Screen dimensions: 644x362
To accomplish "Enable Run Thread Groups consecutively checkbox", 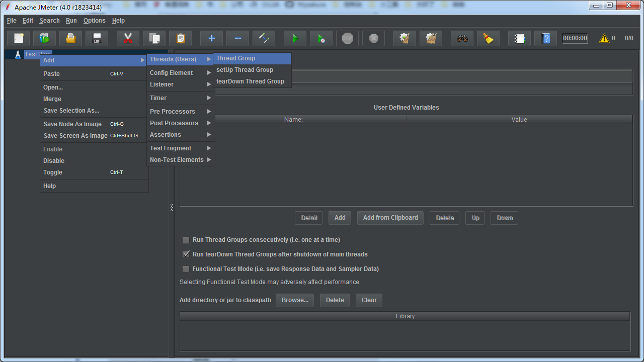I will pyautogui.click(x=186, y=240).
